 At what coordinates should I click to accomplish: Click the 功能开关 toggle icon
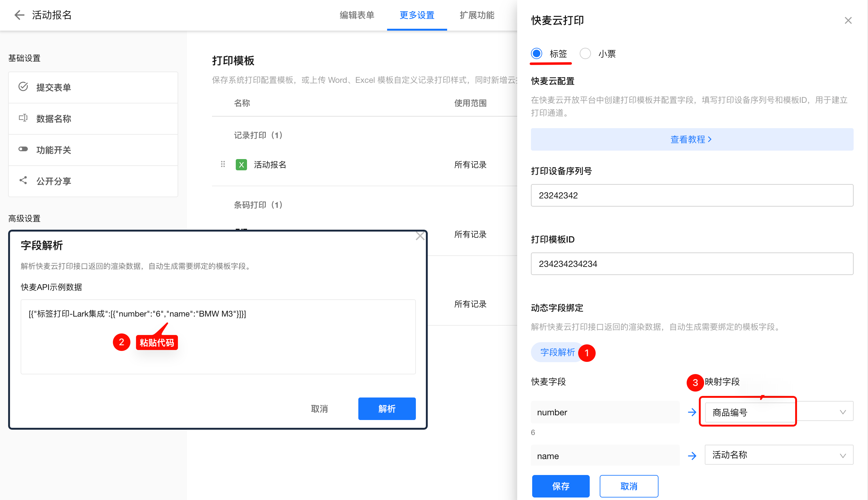tap(23, 149)
